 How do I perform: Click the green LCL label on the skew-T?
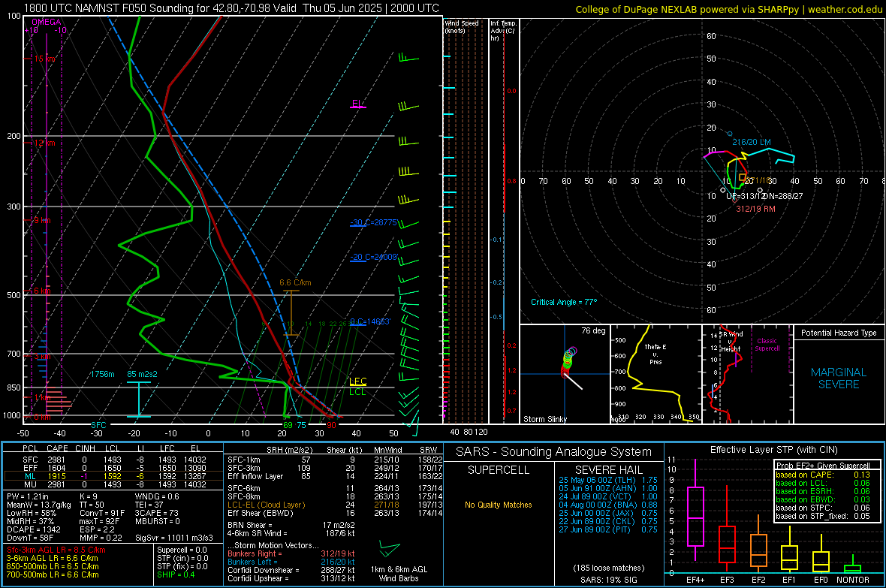coord(357,391)
